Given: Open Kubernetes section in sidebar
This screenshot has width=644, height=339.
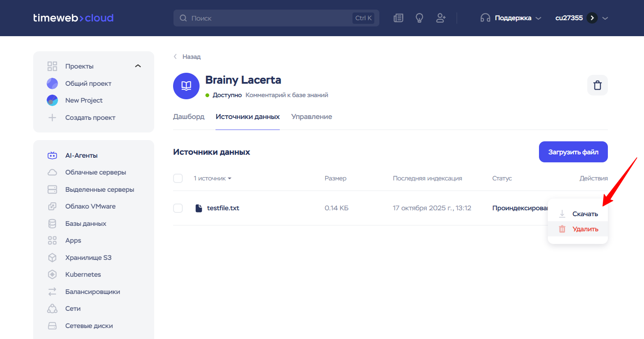Looking at the screenshot, I should coord(83,275).
